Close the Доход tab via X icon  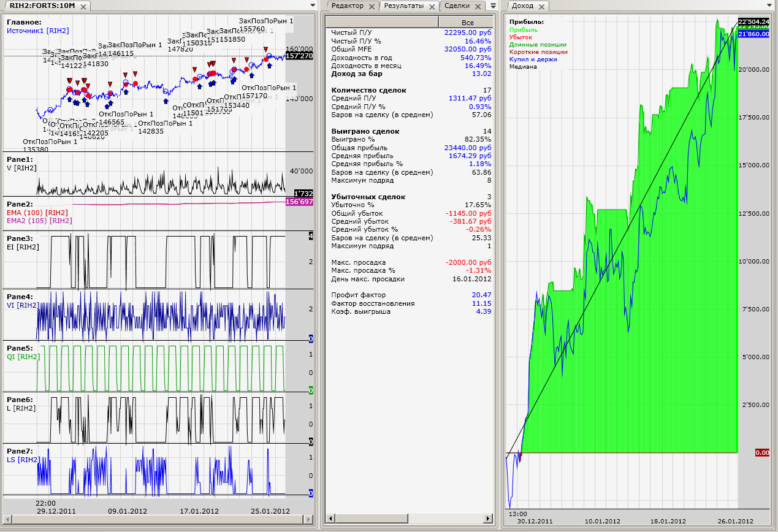[542, 6]
